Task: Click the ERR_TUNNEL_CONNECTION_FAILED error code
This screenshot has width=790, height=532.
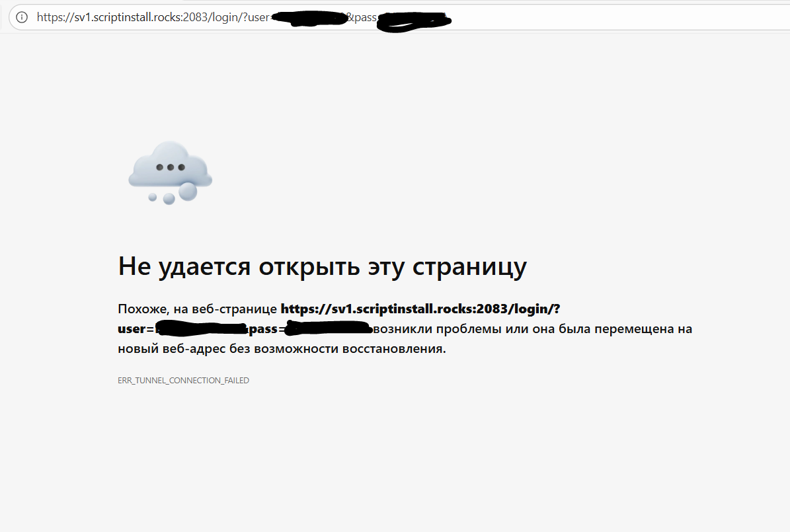Action: point(183,381)
